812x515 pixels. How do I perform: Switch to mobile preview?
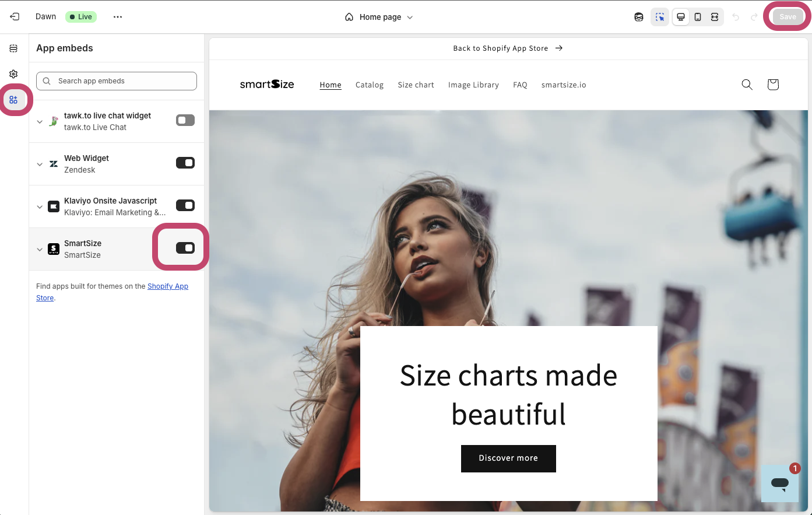[698, 17]
